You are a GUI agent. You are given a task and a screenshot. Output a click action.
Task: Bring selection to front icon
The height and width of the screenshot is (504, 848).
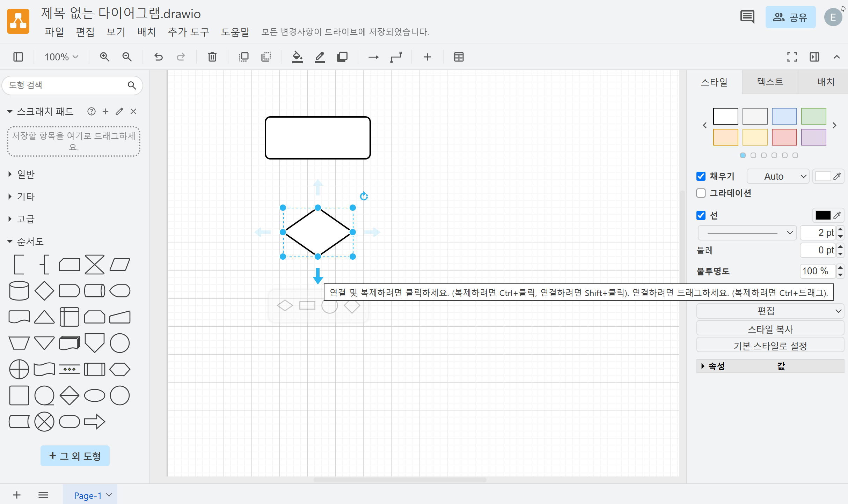pos(243,57)
